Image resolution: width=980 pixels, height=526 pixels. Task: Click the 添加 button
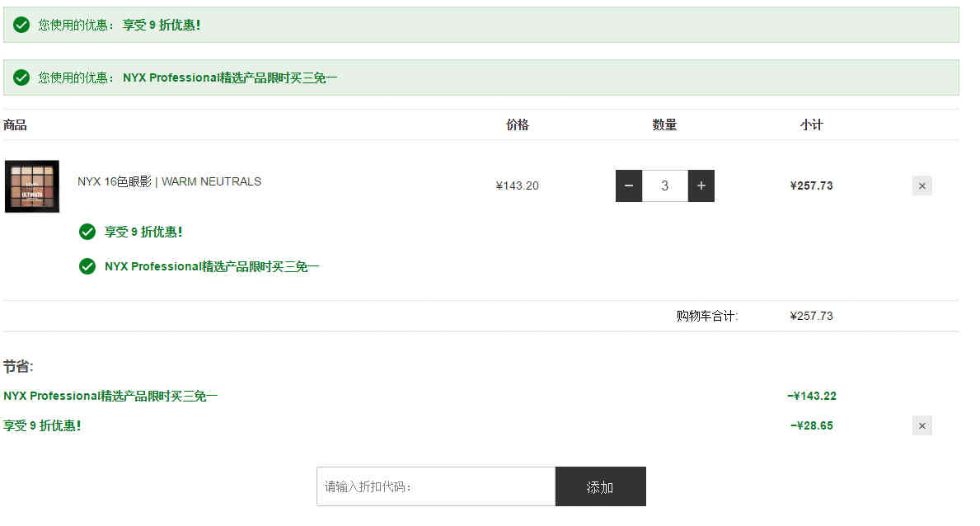click(x=601, y=486)
